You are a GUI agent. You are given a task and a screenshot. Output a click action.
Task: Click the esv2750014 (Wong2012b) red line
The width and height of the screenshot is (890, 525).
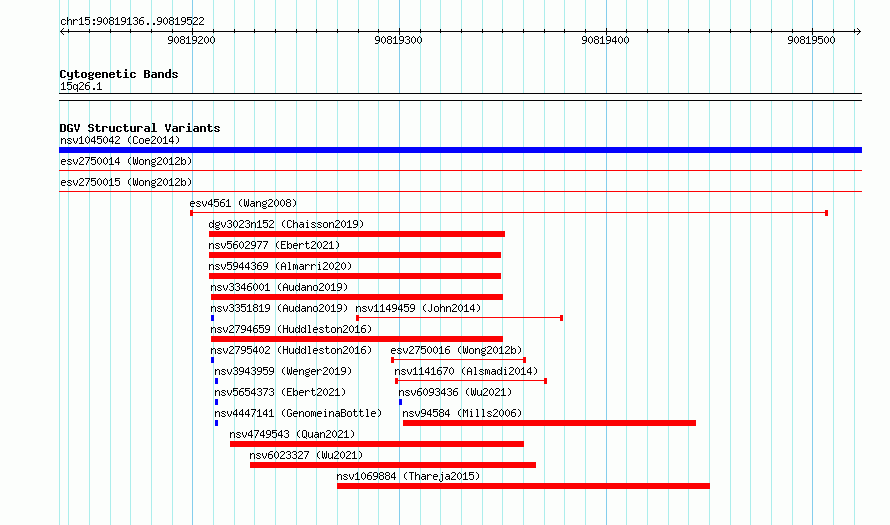click(460, 170)
